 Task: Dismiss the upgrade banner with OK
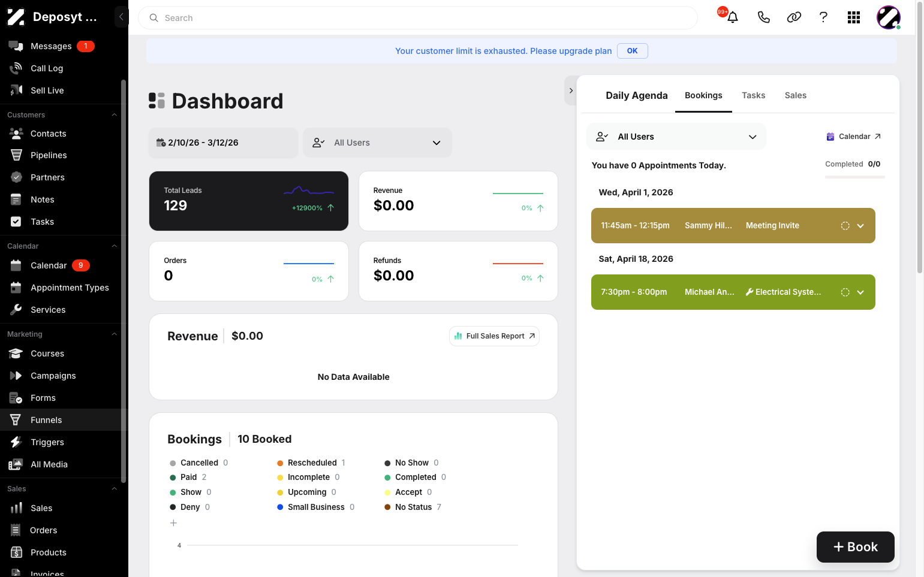click(x=633, y=51)
